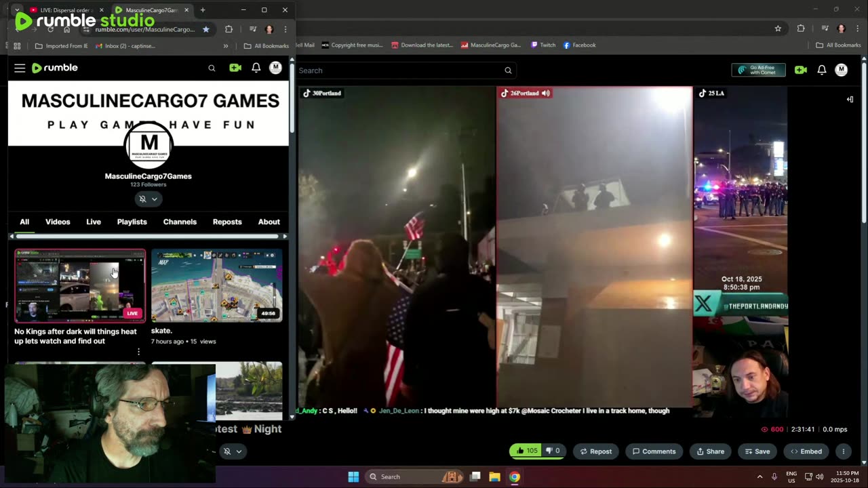The image size is (868, 488).
Task: Open All Bookmarks folder in background window
Action: (838, 45)
